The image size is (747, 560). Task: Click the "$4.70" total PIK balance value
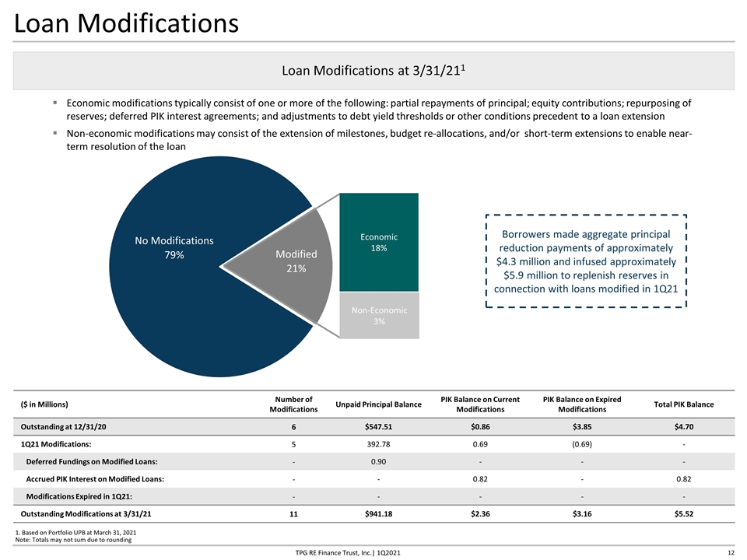pos(684,427)
